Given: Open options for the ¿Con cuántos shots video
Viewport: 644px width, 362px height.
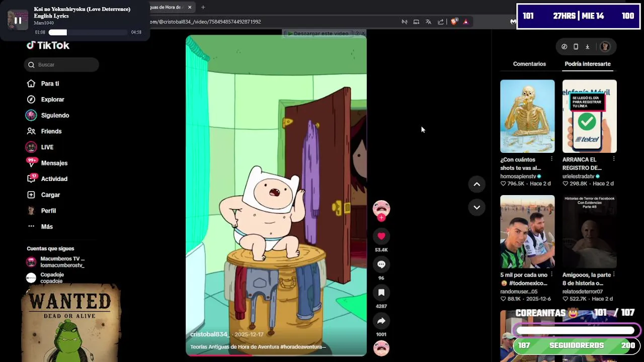Looking at the screenshot, I should pyautogui.click(x=551, y=159).
